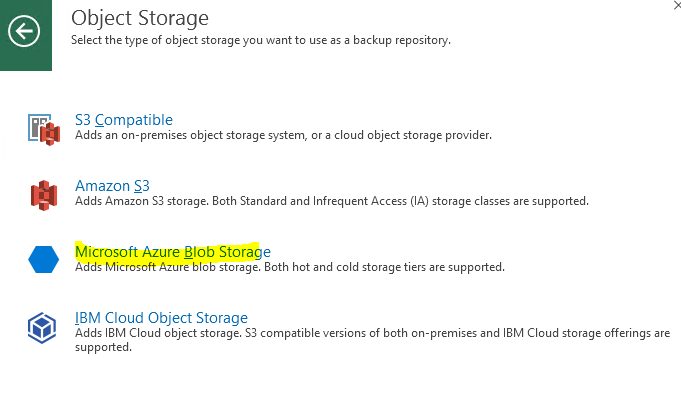Screen dimensions: 681x396
Task: Select the S3 Compatible storage icon
Action: coord(44,129)
